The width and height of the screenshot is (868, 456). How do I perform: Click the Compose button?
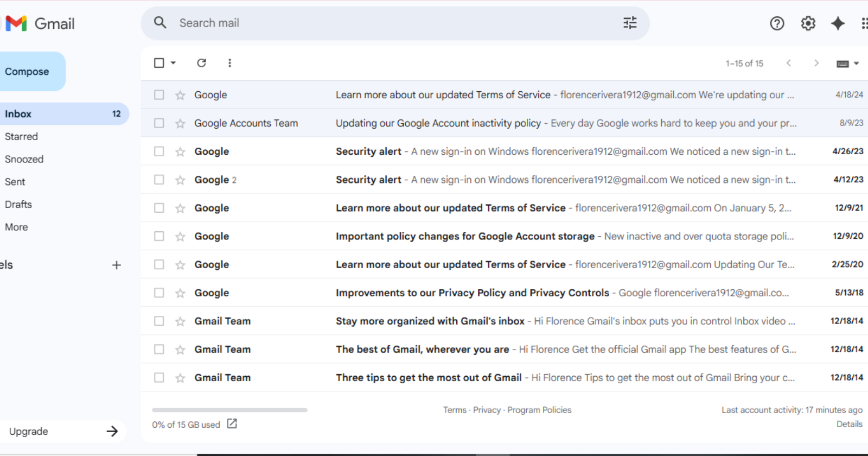[28, 72]
